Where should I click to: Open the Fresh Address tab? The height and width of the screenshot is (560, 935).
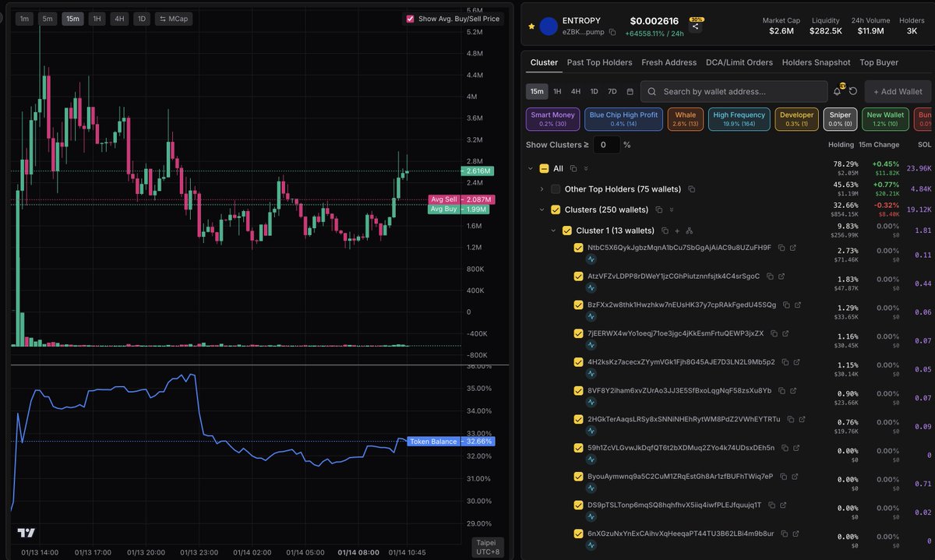point(669,62)
